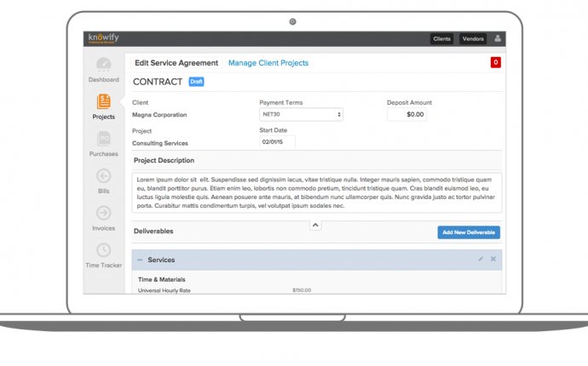Click the Deposit Amount input field

tap(406, 114)
